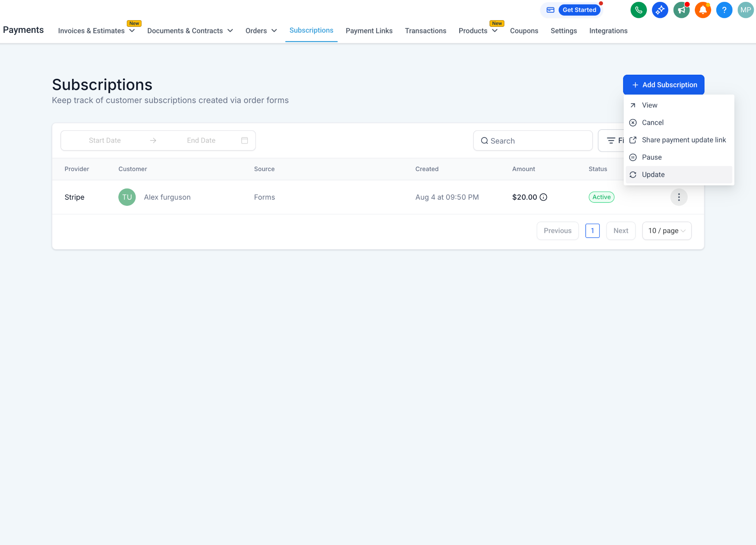Open the 10 / page size selector
The image size is (756, 545).
click(x=667, y=231)
